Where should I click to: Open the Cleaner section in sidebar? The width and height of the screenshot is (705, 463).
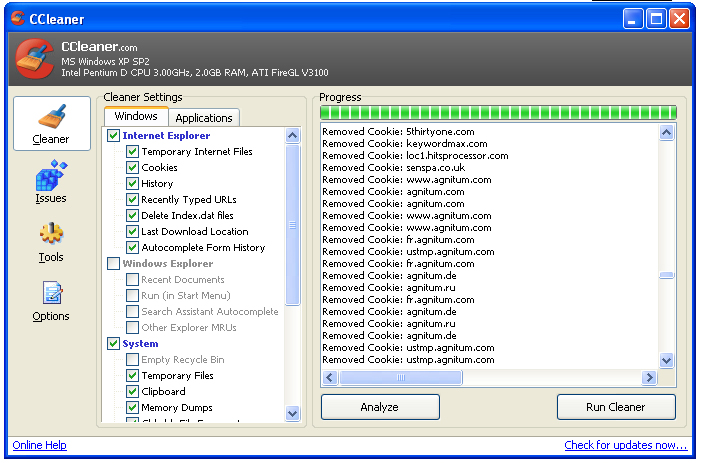tap(52, 124)
